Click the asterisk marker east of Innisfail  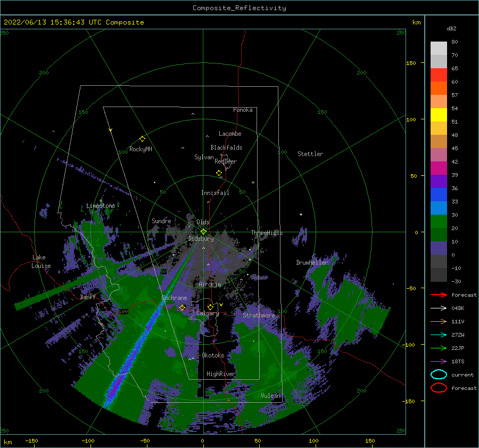(x=253, y=183)
